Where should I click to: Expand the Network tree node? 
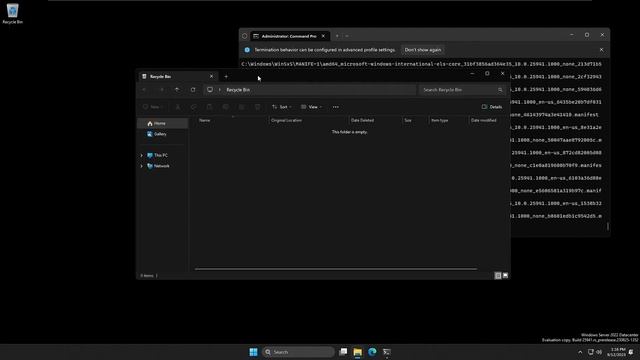click(x=142, y=166)
